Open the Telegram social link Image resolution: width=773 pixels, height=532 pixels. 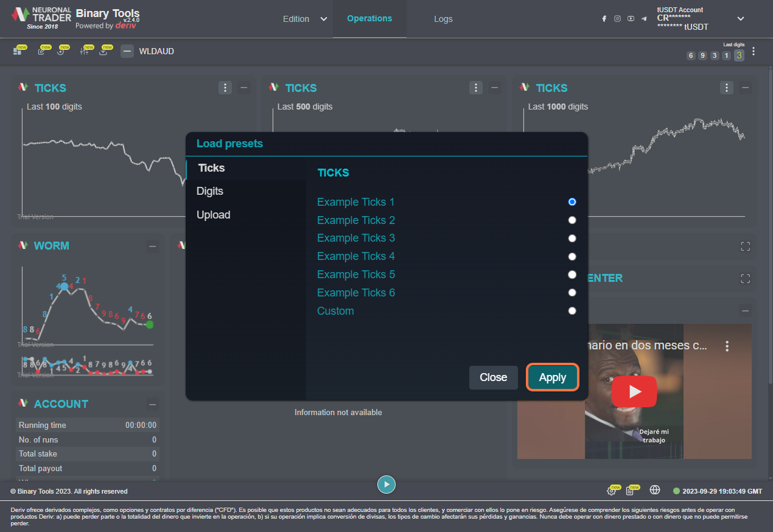point(644,19)
